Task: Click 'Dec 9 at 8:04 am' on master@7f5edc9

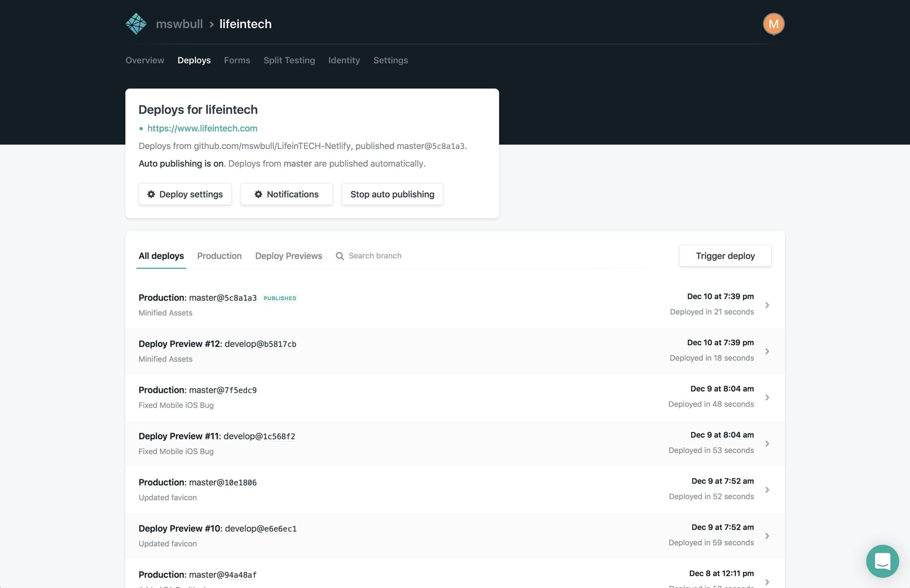Action: click(x=722, y=388)
